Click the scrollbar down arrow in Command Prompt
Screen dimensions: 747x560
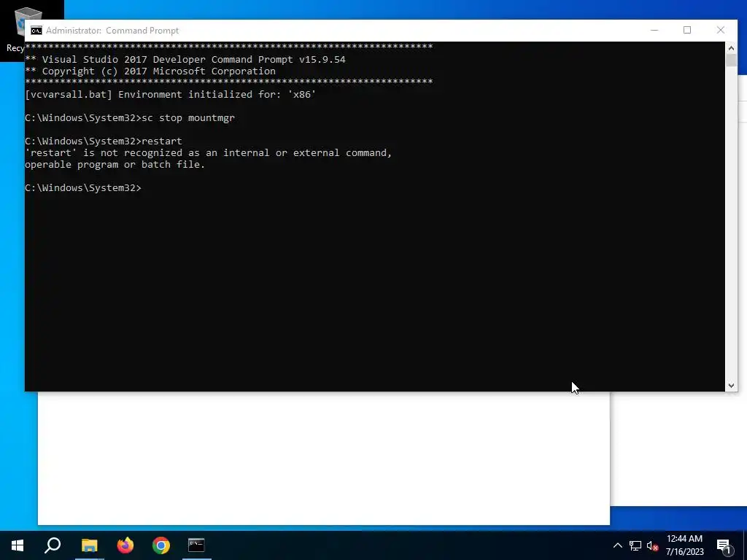pos(731,386)
